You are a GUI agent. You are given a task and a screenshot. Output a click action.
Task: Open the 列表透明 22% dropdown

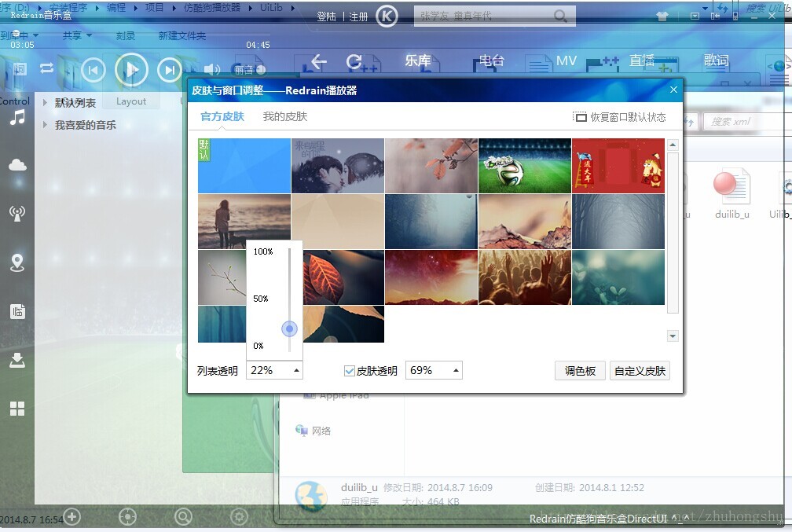274,370
